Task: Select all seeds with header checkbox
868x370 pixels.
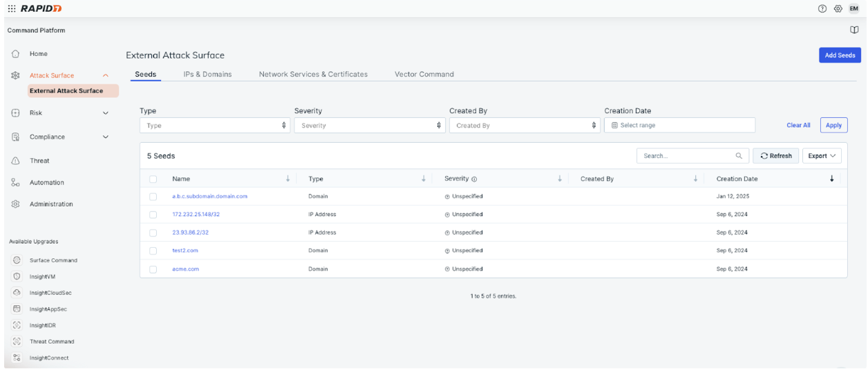Action: click(153, 179)
